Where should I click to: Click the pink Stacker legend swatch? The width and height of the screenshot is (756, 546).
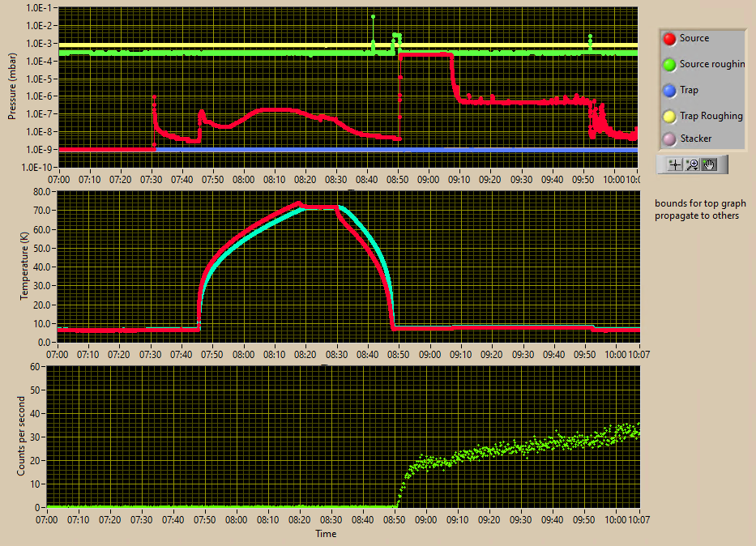pyautogui.click(x=669, y=139)
